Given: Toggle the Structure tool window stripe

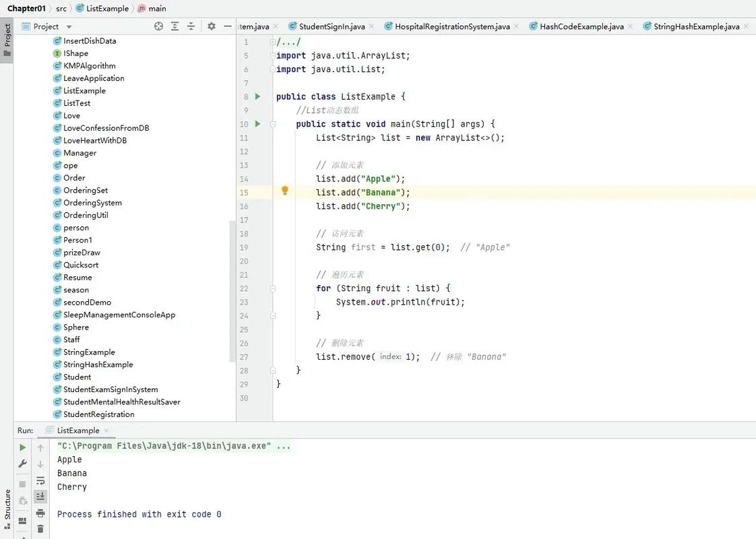Looking at the screenshot, I should coord(7,505).
